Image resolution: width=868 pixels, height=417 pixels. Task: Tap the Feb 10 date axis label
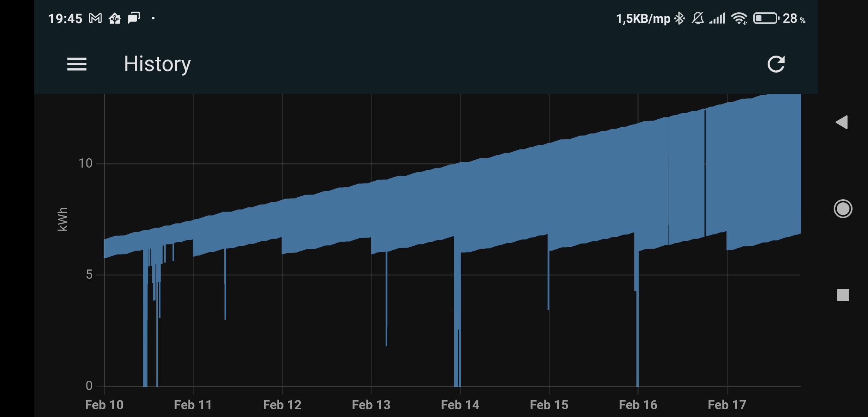[x=104, y=405]
